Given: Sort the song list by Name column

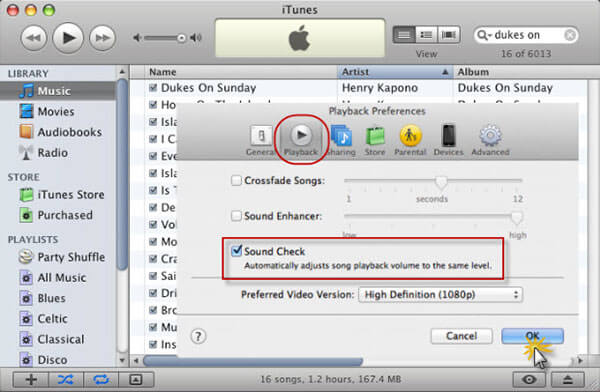Looking at the screenshot, I should click(x=241, y=72).
